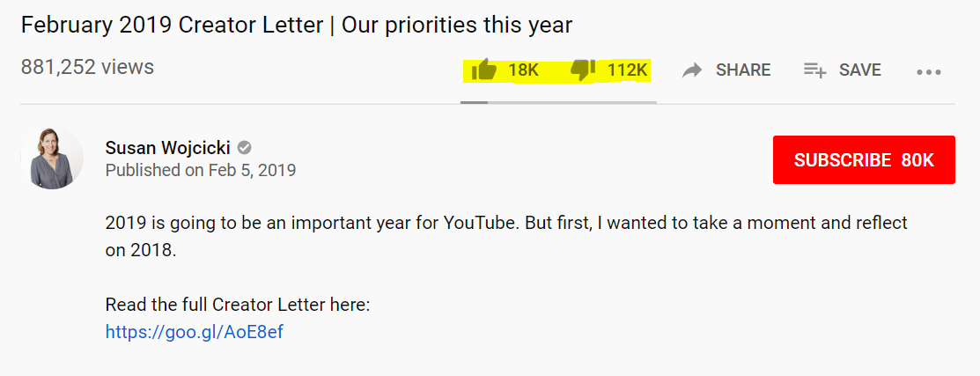This screenshot has height=376, width=980.
Task: Open the goo.gl/AoE8ef link
Action: [x=195, y=332]
